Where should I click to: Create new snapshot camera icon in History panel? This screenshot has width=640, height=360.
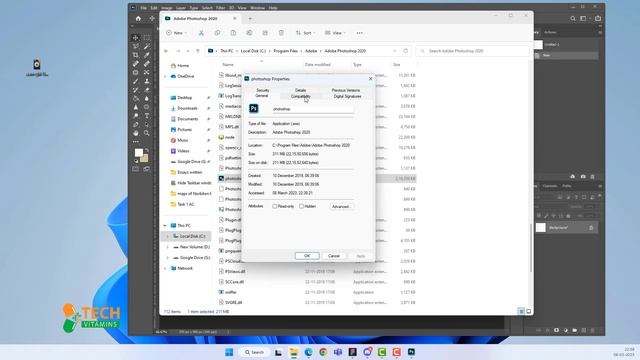[583, 176]
